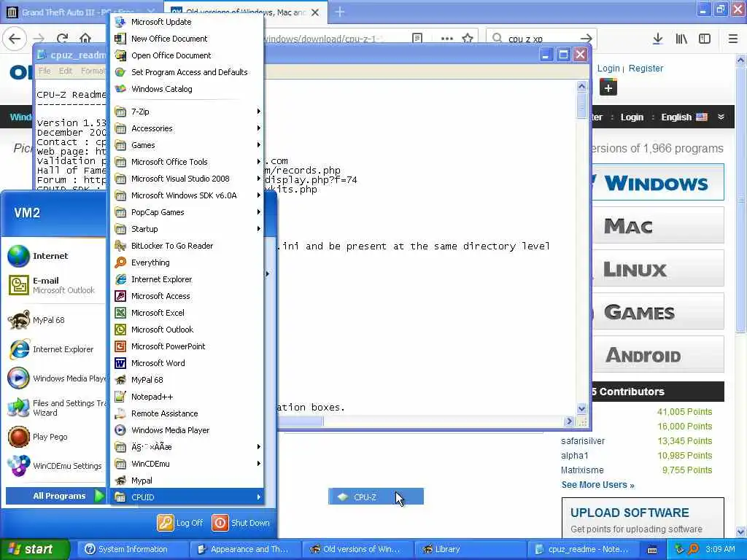Expand Microsoft Windows SDK v6.0A folder
Image resolution: width=747 pixels, height=560 pixels.
click(187, 195)
